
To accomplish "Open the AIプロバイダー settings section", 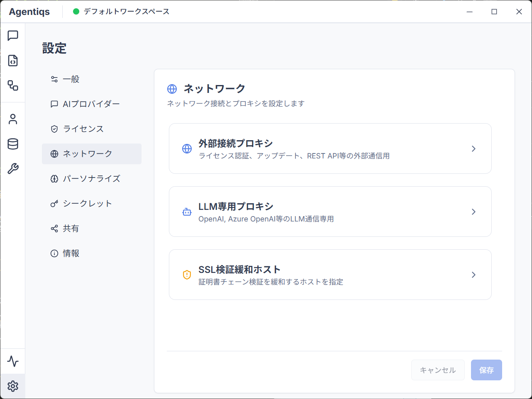I will click(x=91, y=104).
